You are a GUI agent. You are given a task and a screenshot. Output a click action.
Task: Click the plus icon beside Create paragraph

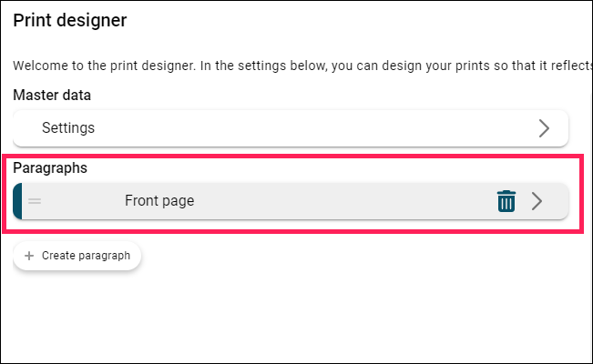click(29, 256)
